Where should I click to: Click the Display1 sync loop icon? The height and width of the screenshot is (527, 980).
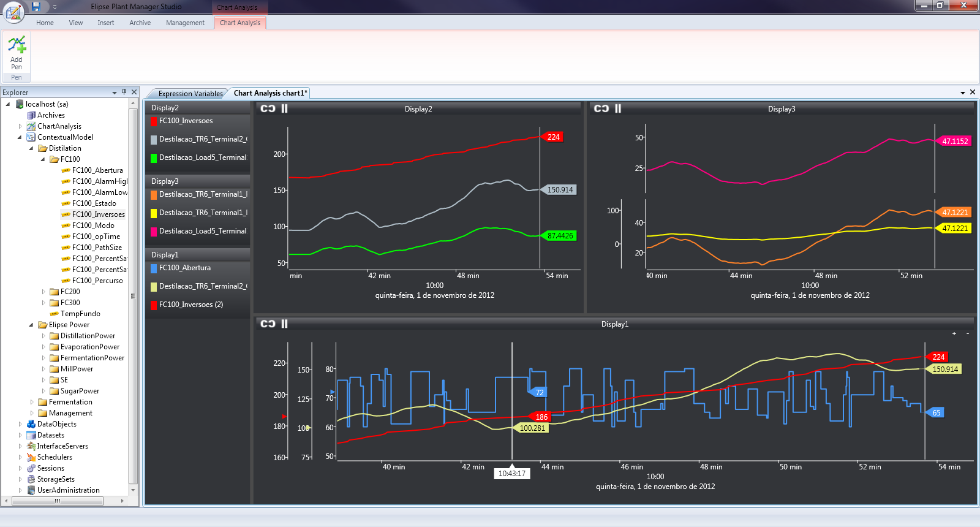[x=268, y=324]
